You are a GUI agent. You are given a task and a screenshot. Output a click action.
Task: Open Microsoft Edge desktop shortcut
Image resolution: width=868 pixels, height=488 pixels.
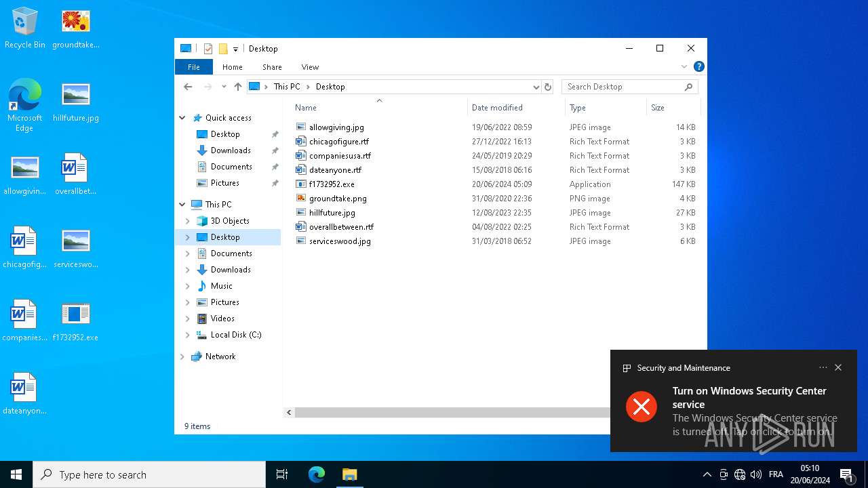(25, 105)
